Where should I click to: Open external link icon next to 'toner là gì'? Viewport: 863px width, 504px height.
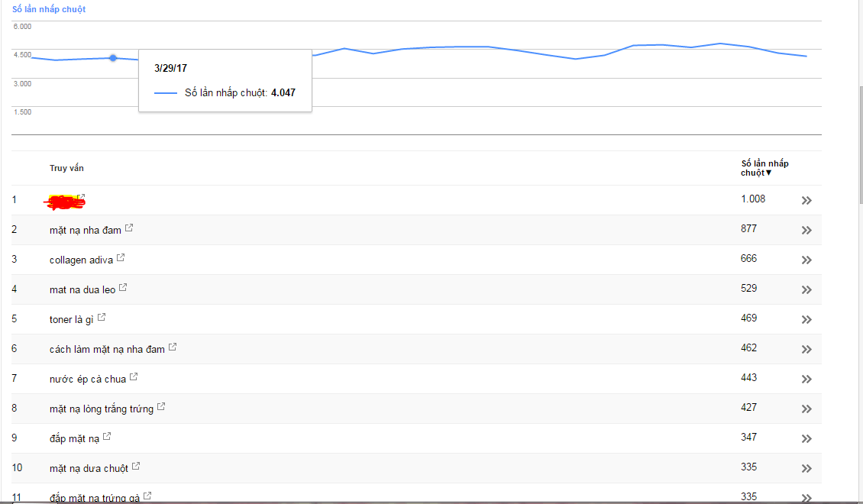pyautogui.click(x=102, y=318)
